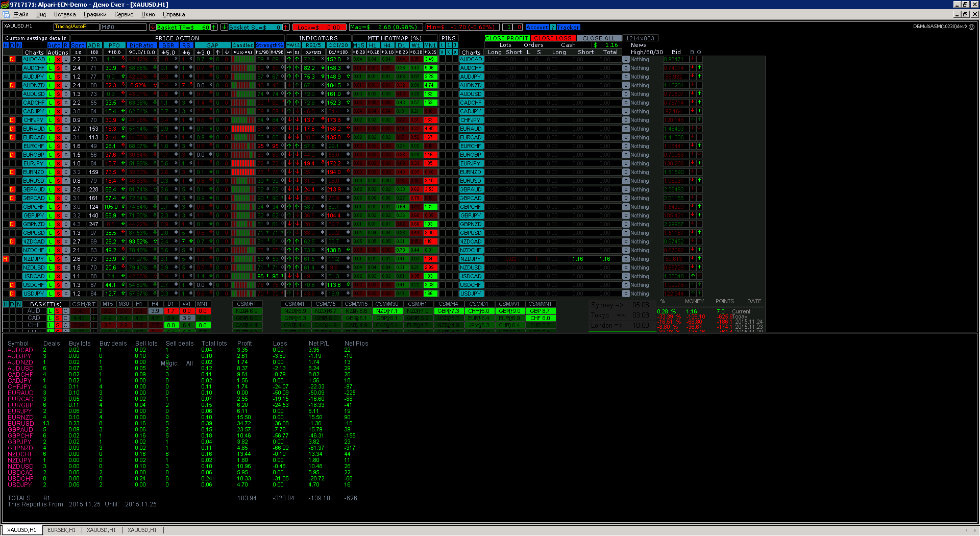This screenshot has height=536, width=980.
Task: Click the M#0 magic number field
Action: [123, 27]
